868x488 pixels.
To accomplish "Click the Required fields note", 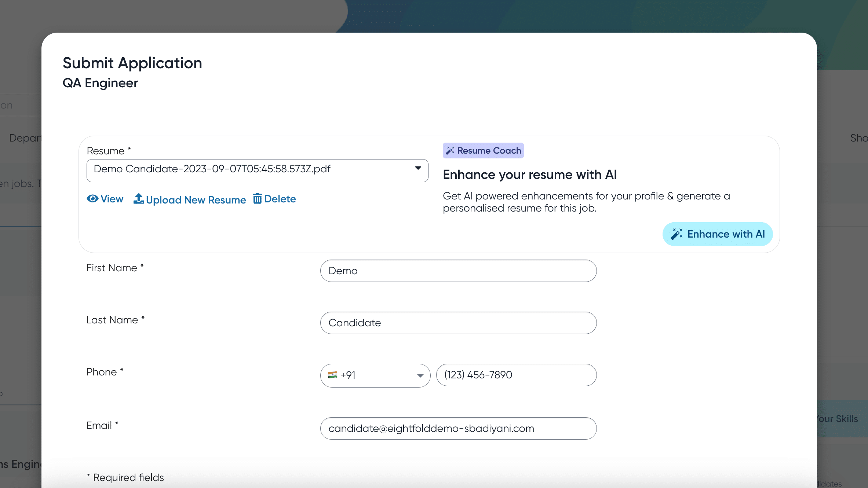I will point(125,477).
